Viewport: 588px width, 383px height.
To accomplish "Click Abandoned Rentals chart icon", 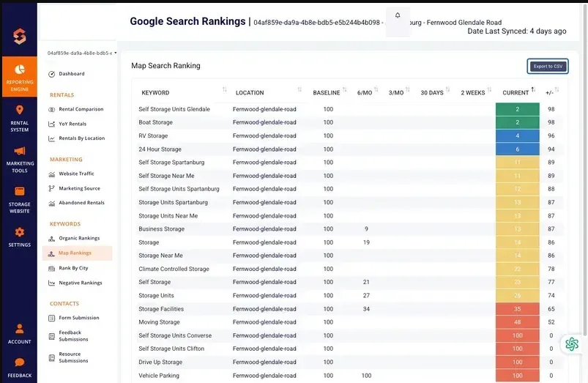I will coord(52,204).
